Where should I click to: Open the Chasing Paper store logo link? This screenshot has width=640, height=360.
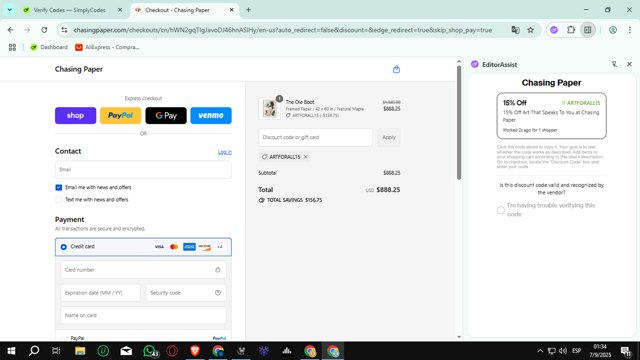[79, 69]
